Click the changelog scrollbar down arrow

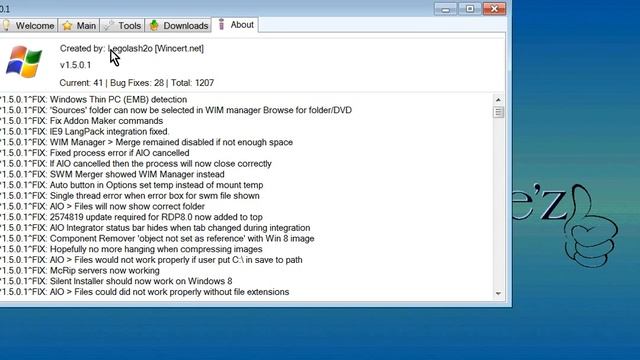(x=498, y=293)
